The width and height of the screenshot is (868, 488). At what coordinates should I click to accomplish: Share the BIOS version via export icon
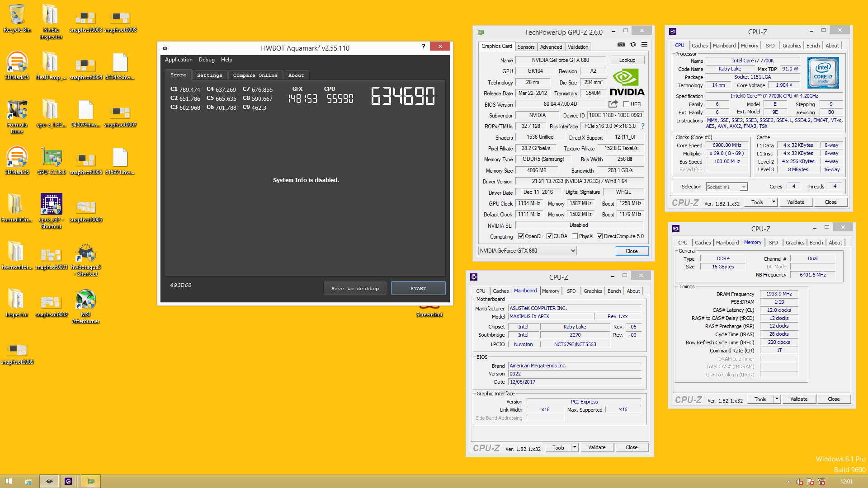click(613, 104)
